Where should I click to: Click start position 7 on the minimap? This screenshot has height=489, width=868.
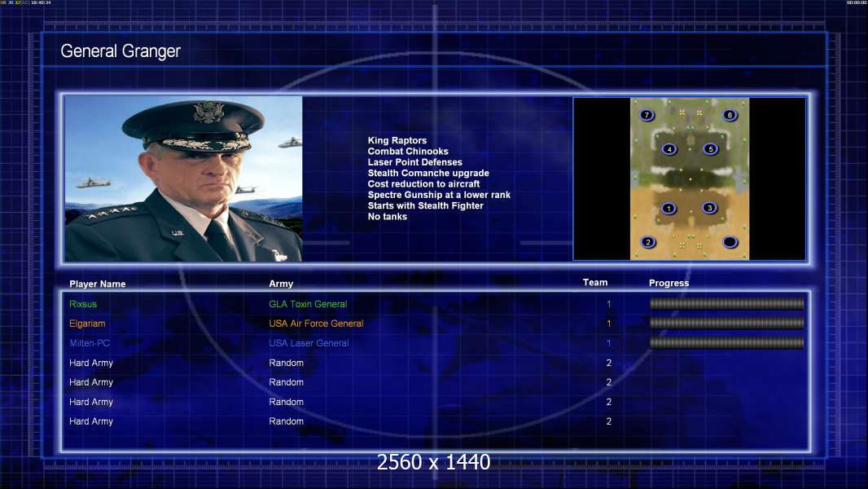pos(647,115)
